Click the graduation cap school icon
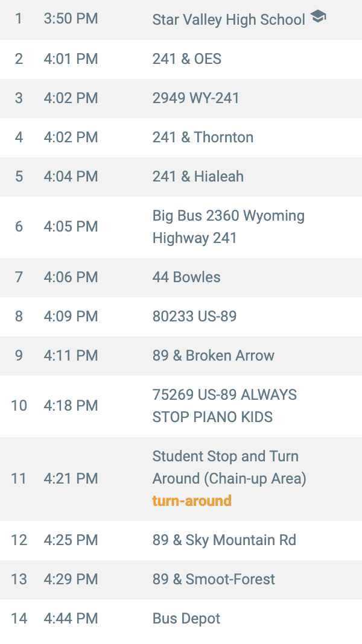This screenshot has height=644, width=362. 318,17
